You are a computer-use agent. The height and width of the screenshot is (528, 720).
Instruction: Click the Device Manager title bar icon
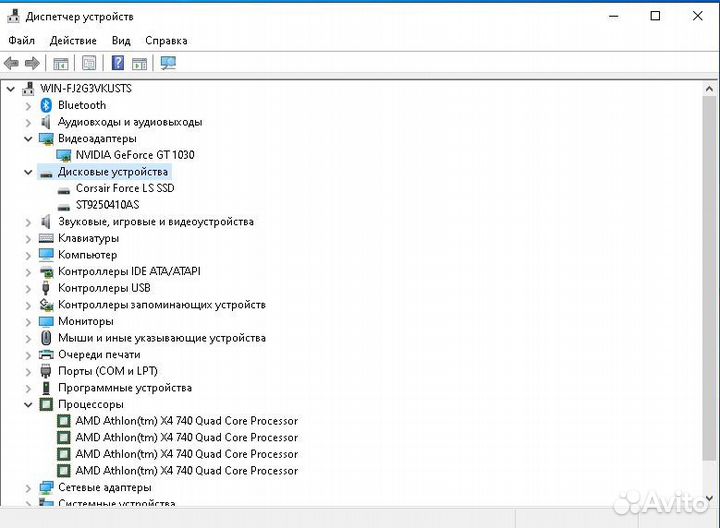(x=13, y=16)
